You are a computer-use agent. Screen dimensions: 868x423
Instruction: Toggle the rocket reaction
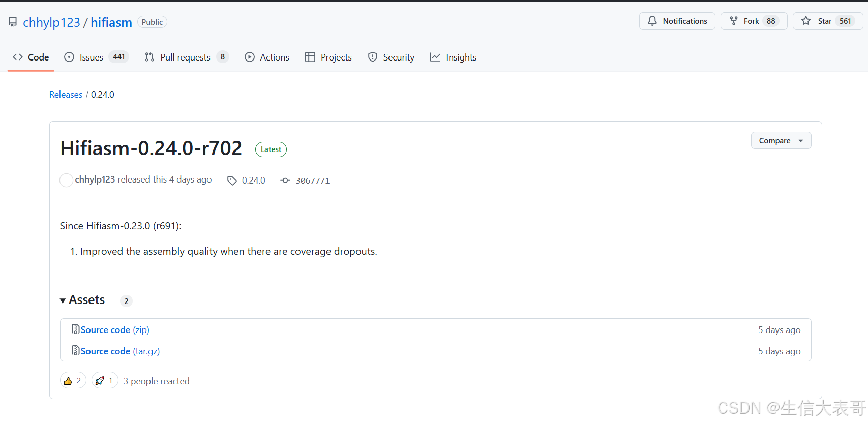click(x=105, y=381)
